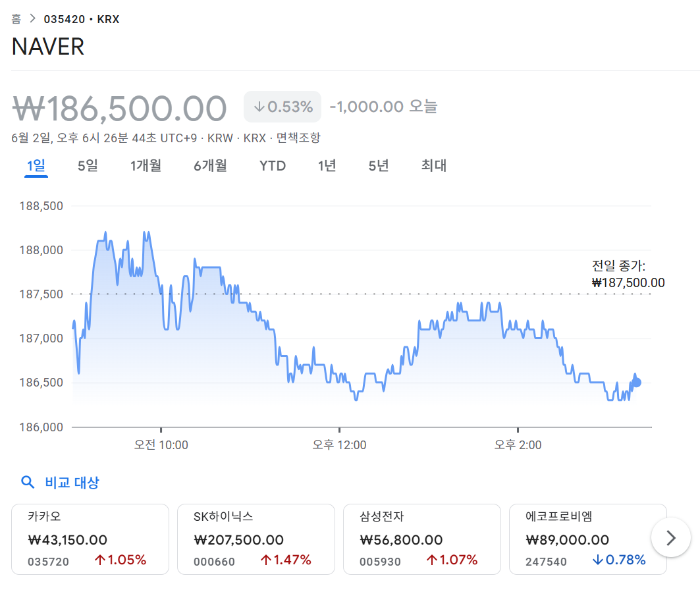Click the 전일 종가 ₩187,500.00 label

click(x=628, y=274)
